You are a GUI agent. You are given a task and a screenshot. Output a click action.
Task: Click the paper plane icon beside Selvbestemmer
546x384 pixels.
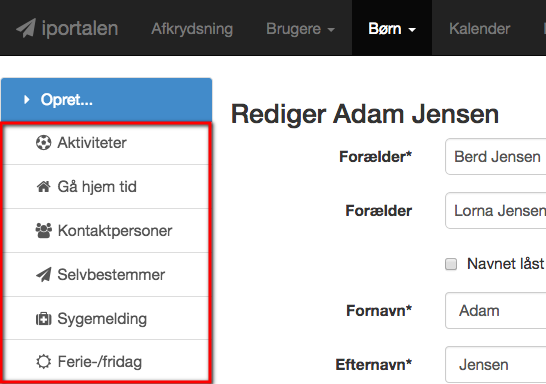point(44,275)
